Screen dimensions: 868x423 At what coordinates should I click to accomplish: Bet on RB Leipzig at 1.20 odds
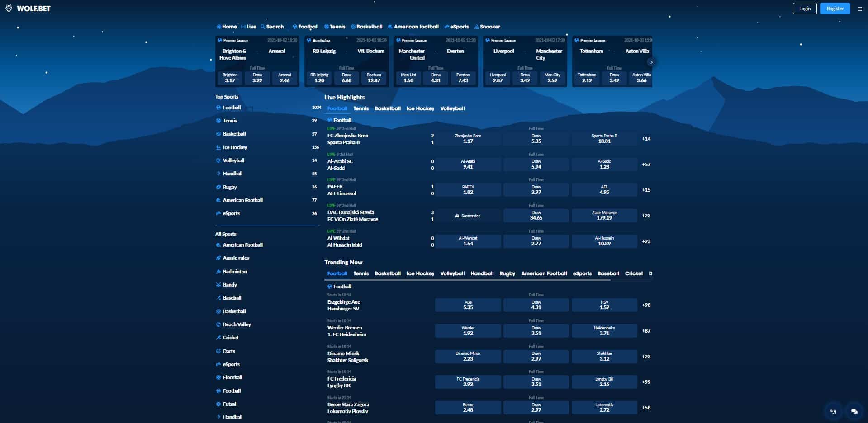(x=319, y=78)
